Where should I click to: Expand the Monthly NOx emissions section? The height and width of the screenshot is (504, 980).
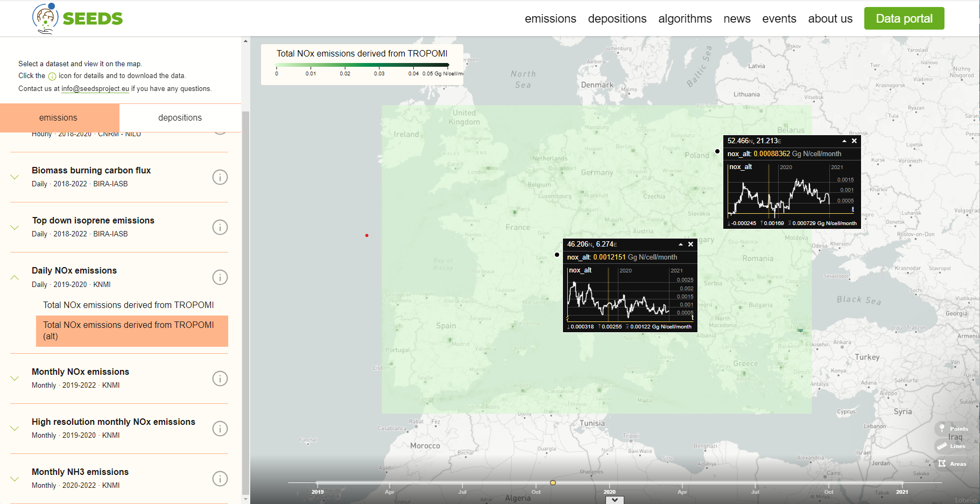click(x=15, y=379)
